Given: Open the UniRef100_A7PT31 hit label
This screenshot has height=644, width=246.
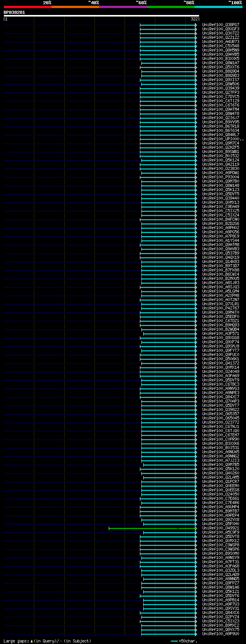Looking at the screenshot, I should point(221,562).
